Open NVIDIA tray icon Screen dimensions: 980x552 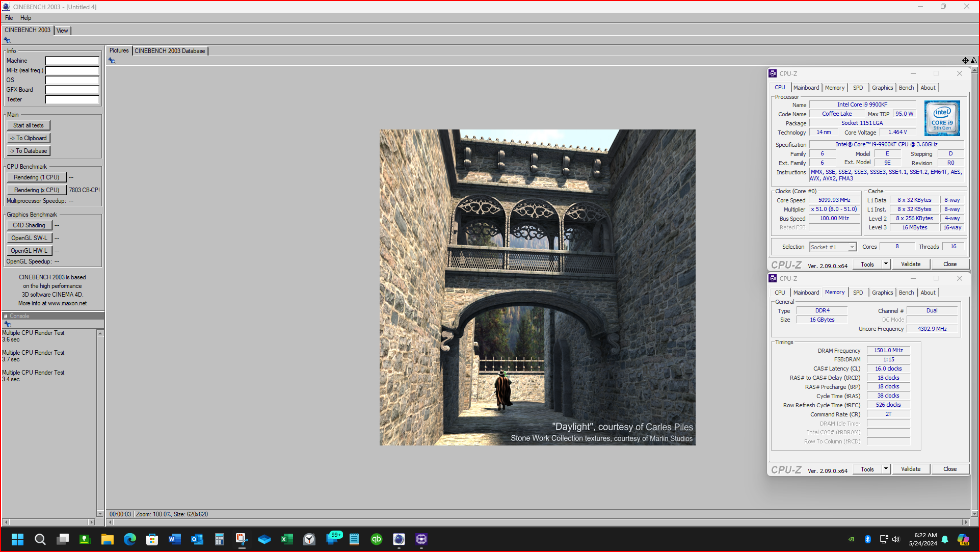(851, 539)
